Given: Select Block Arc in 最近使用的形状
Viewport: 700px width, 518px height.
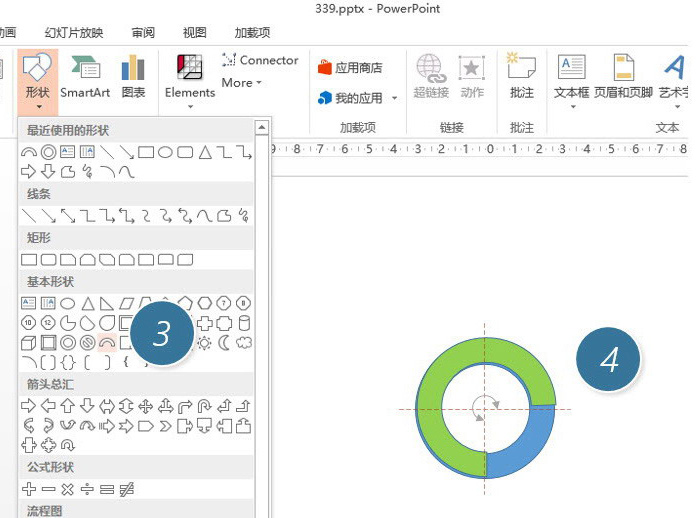Looking at the screenshot, I should (29, 152).
